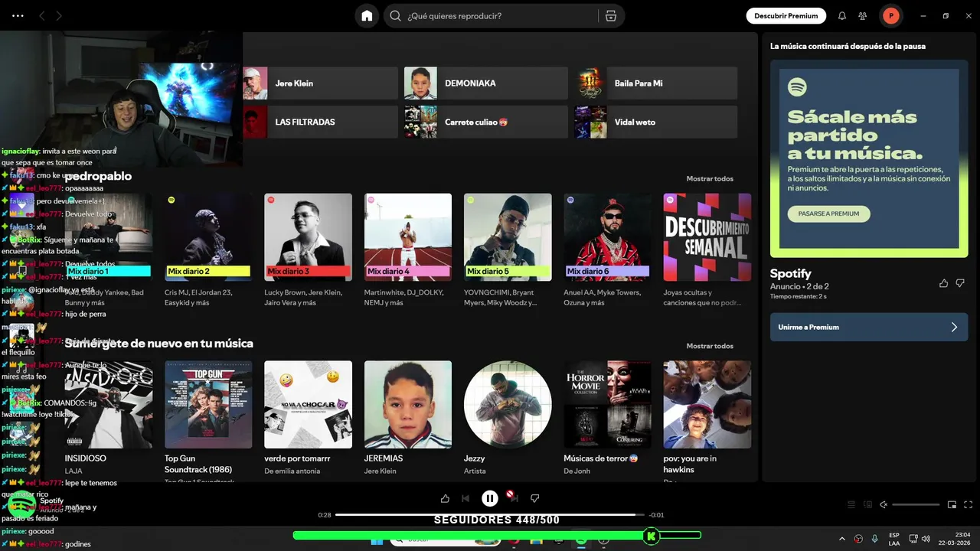
Task: Open the LAS FILTRADAS tile
Action: coord(321,122)
